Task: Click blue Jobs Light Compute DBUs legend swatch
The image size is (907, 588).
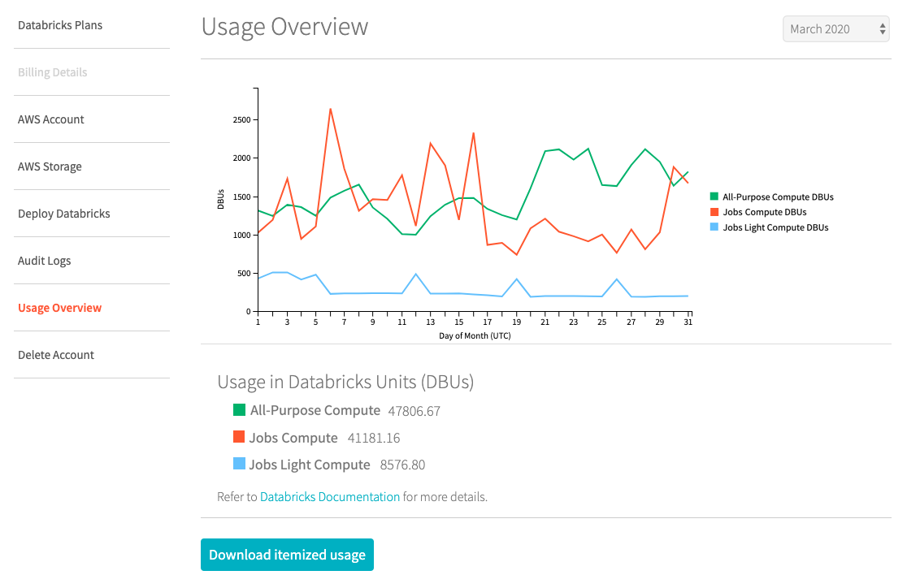Action: pos(714,227)
